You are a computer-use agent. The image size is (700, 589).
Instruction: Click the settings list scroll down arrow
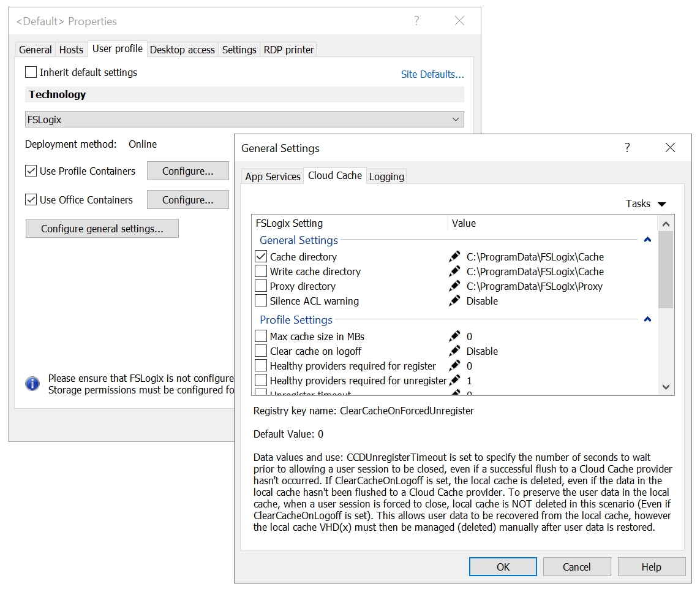[666, 387]
